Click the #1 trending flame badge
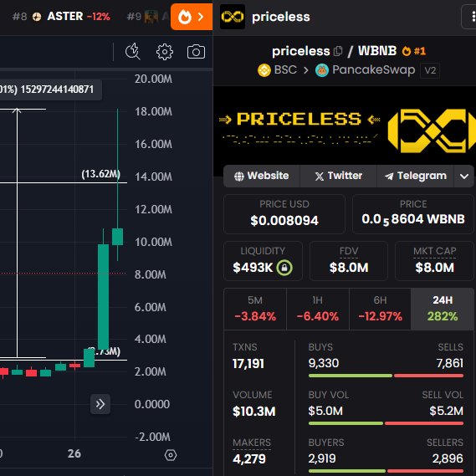The image size is (476, 476). point(413,51)
